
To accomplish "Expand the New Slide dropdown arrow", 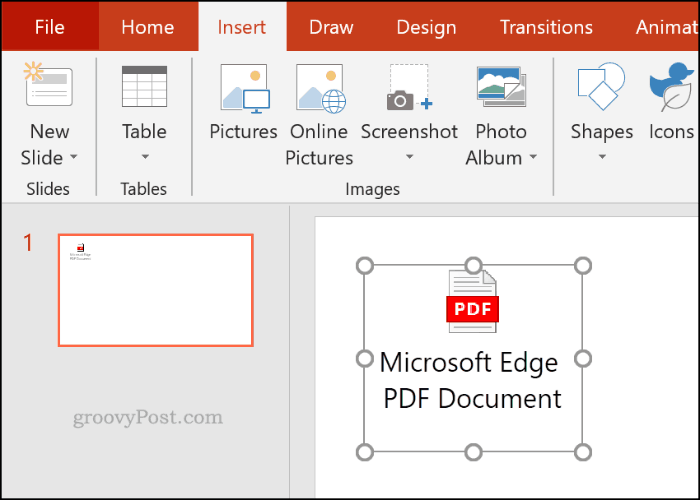I will pyautogui.click(x=74, y=158).
